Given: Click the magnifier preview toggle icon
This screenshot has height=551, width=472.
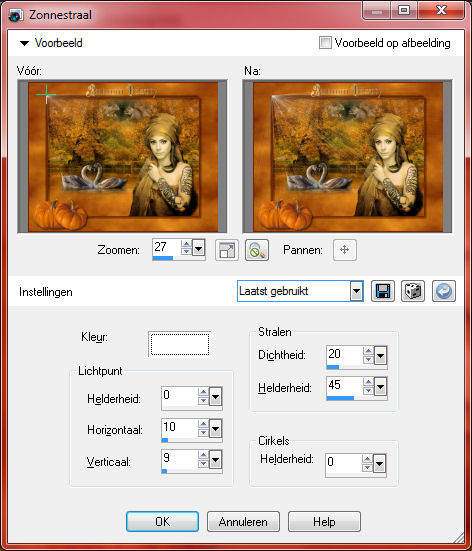Looking at the screenshot, I should coord(257,250).
